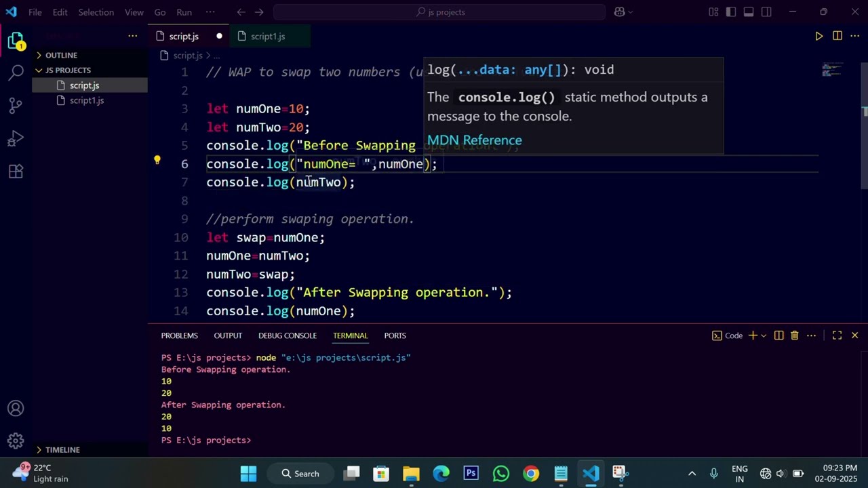This screenshot has height=488, width=868.
Task: Open the File menu
Action: 35,12
